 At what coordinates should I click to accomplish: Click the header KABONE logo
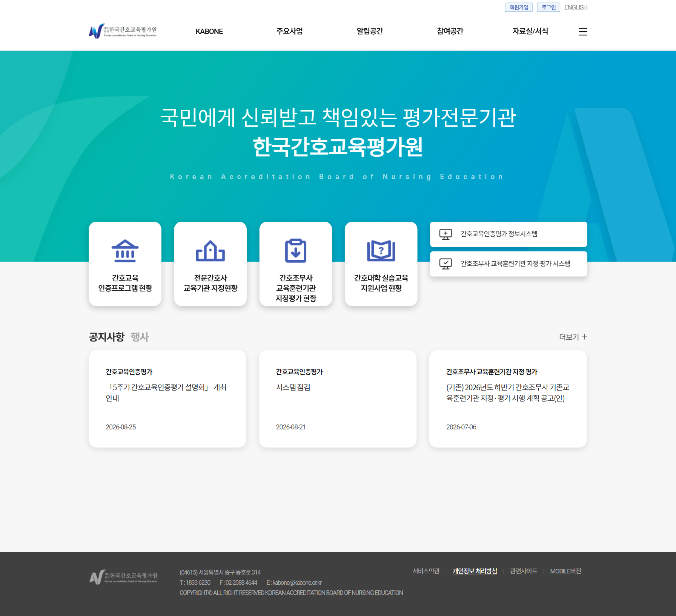(x=123, y=31)
